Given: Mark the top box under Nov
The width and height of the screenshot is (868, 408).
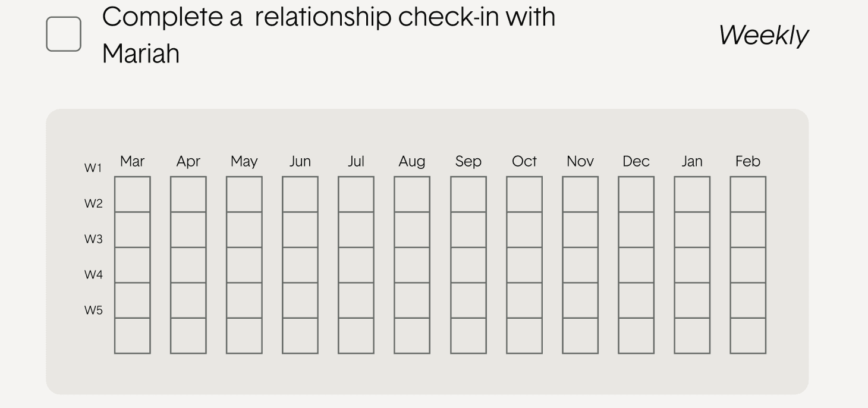Looking at the screenshot, I should pyautogui.click(x=580, y=194).
